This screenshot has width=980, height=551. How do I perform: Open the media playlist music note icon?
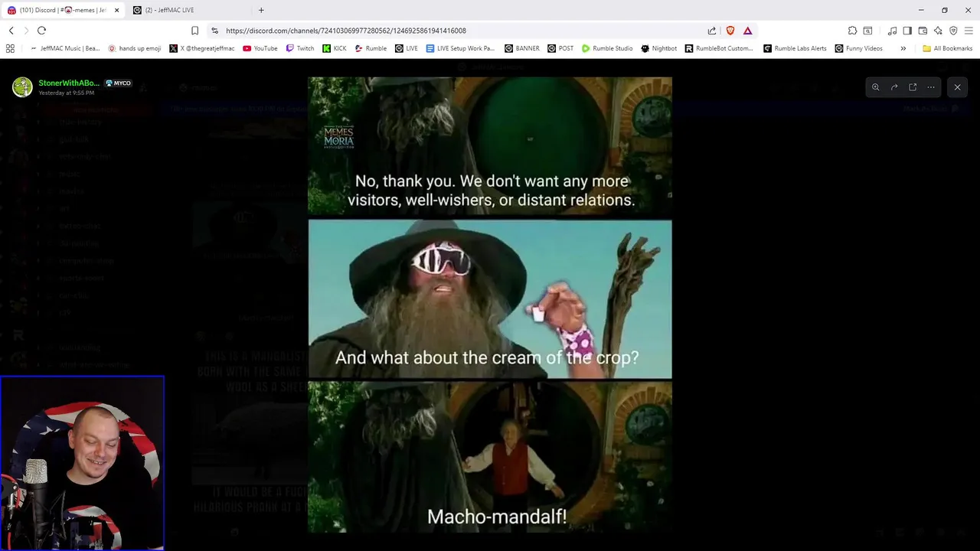[892, 31]
